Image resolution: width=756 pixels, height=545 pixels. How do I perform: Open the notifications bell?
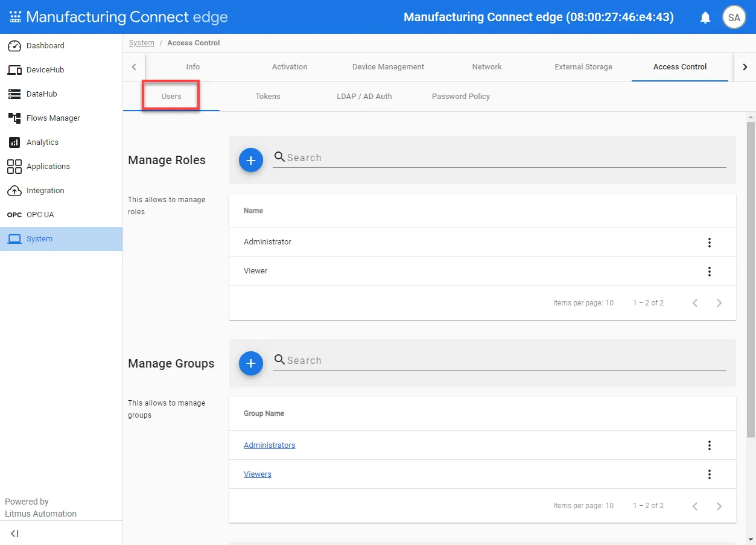tap(705, 18)
